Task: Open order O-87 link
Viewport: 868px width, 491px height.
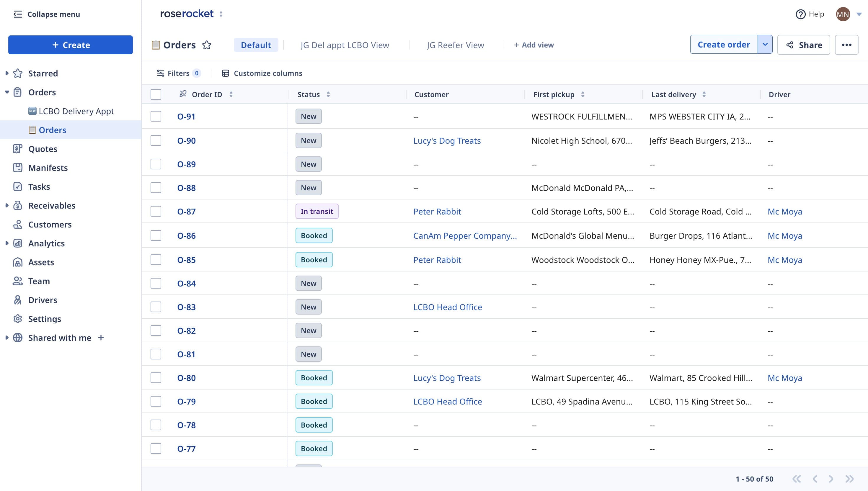Action: 186,212
